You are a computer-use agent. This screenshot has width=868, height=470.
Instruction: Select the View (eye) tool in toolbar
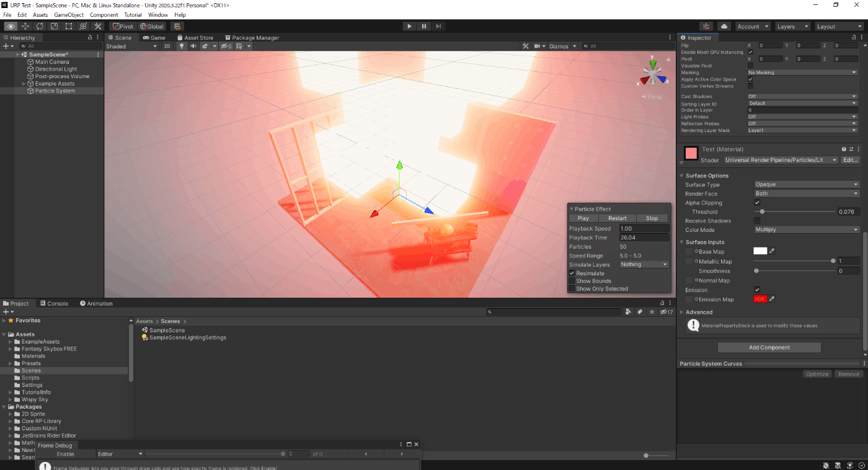pyautogui.click(x=11, y=27)
